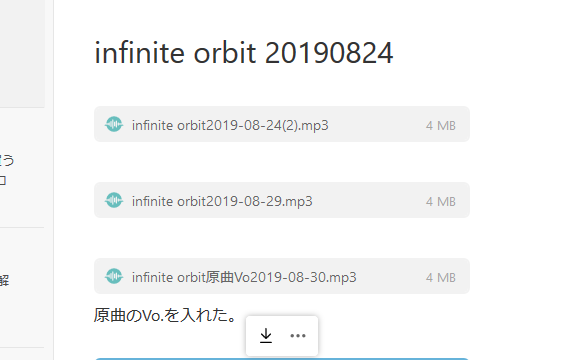Click empty line between first two attachments
This screenshot has height=360, width=570.
coord(282,162)
